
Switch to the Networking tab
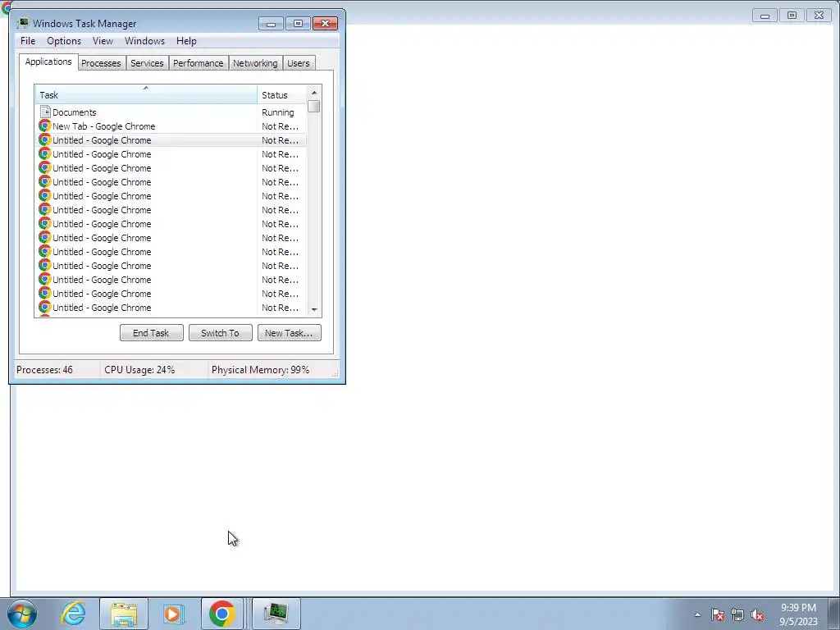(x=256, y=63)
